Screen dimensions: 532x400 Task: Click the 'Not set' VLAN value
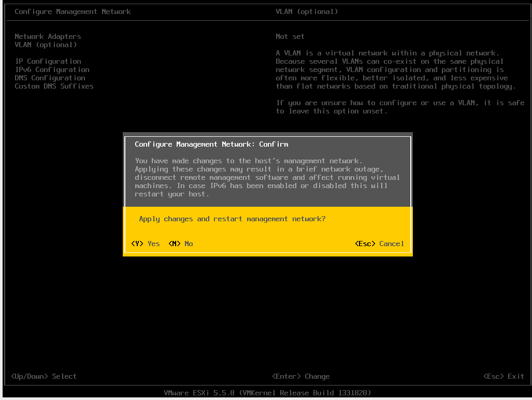pyautogui.click(x=290, y=36)
